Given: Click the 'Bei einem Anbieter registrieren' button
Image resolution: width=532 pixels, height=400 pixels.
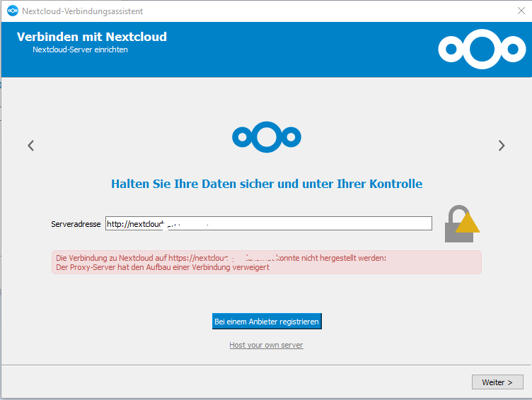Looking at the screenshot, I should coord(267,322).
